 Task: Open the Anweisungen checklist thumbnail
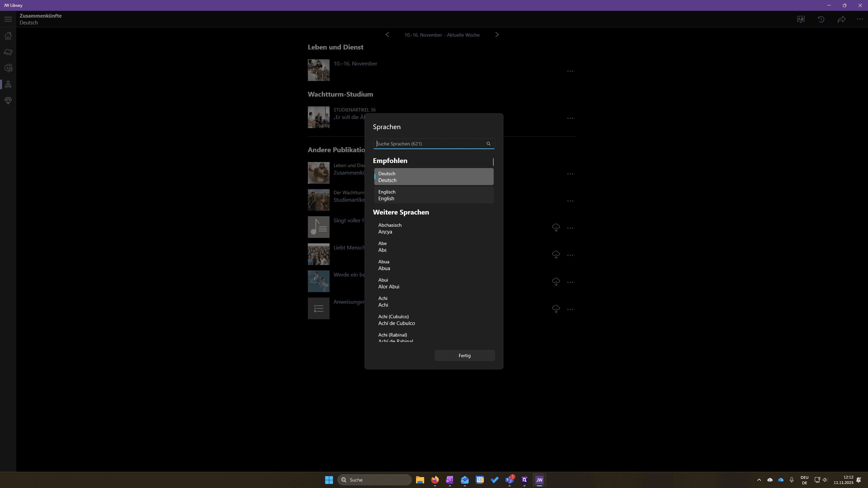click(318, 308)
